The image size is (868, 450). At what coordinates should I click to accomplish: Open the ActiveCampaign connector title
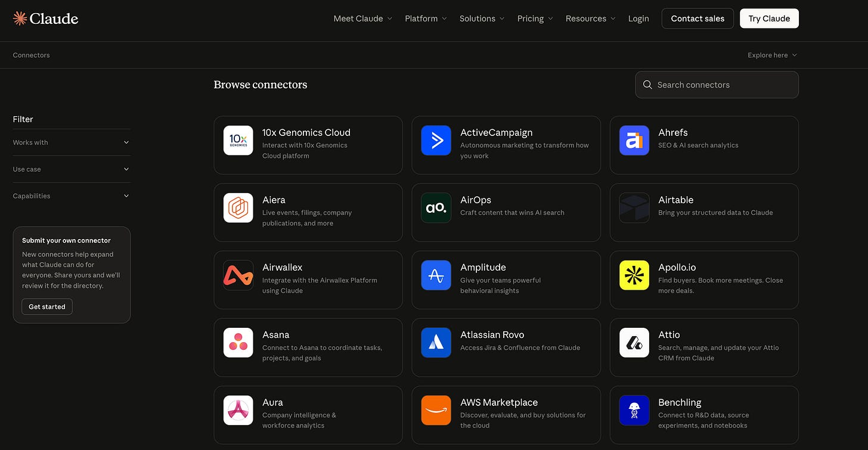(497, 132)
